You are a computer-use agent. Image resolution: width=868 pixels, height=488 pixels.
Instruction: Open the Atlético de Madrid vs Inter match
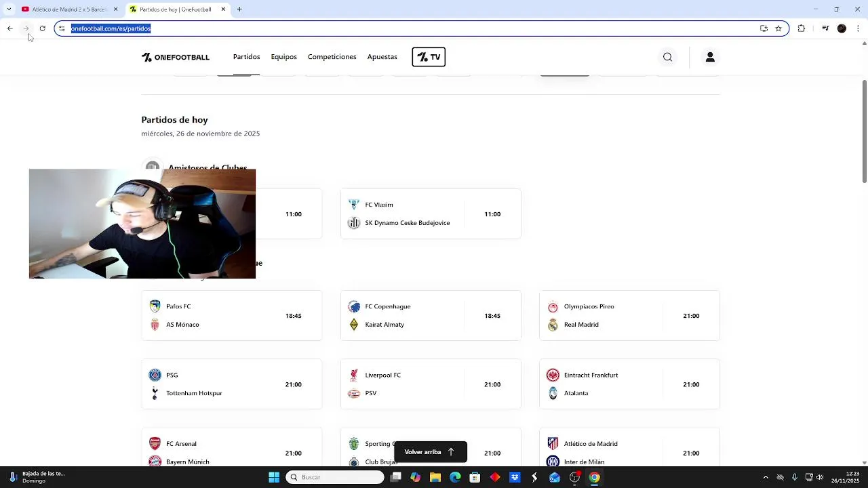pos(629,448)
